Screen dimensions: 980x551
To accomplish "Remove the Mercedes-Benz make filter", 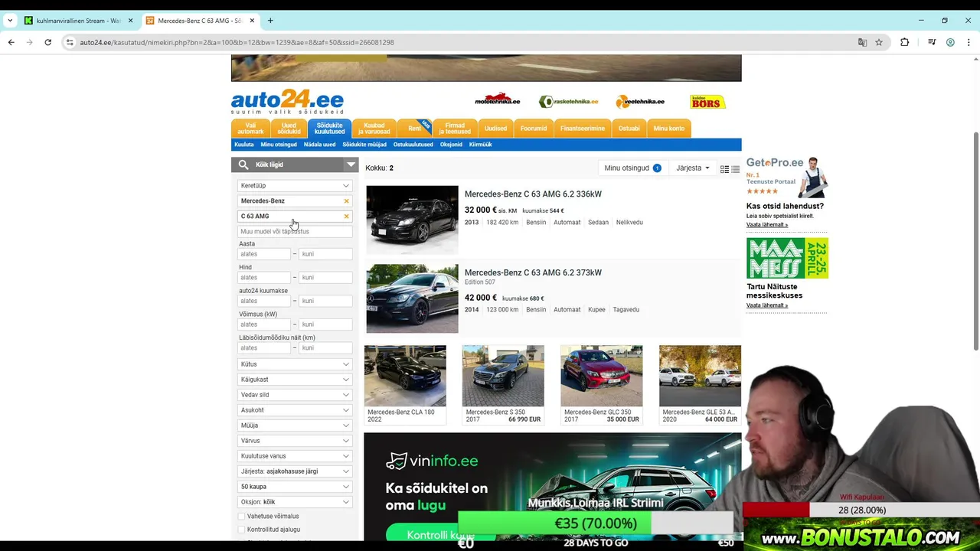I will tap(346, 201).
